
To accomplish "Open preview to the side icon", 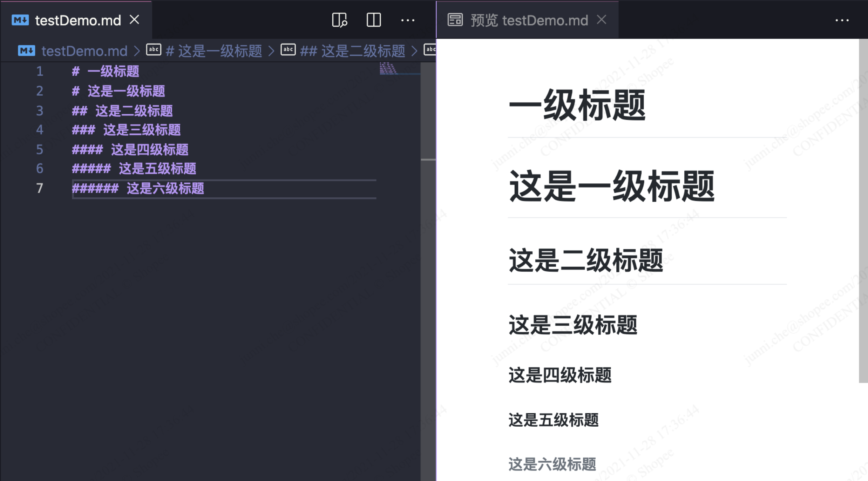I will (339, 20).
